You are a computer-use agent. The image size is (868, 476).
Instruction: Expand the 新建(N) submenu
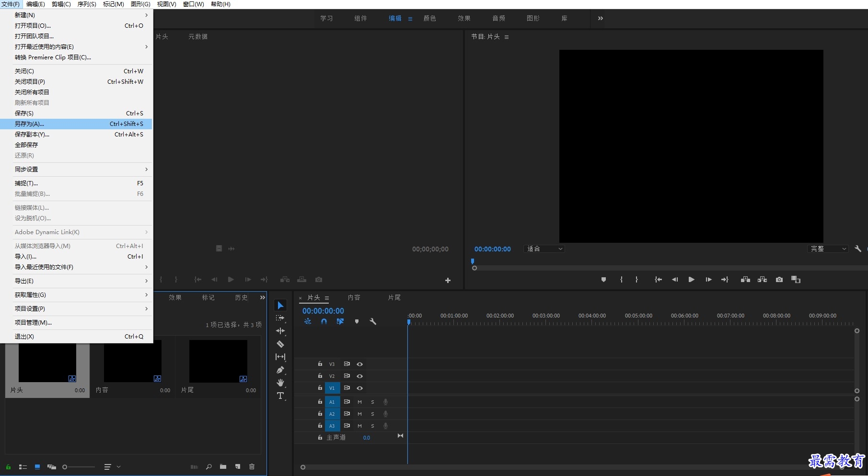click(77, 15)
